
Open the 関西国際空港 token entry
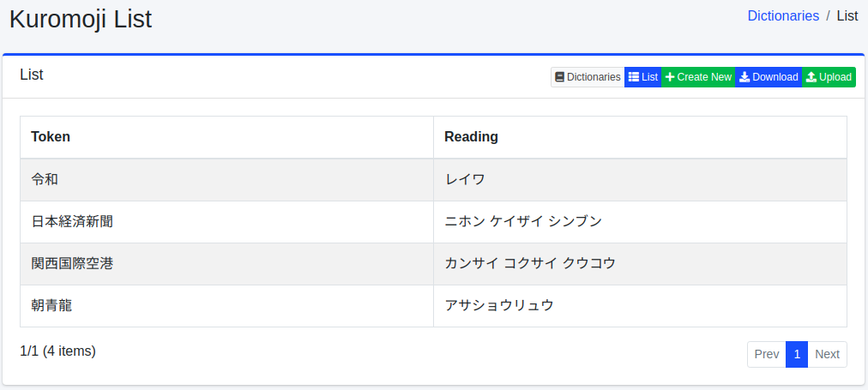pyautogui.click(x=72, y=263)
